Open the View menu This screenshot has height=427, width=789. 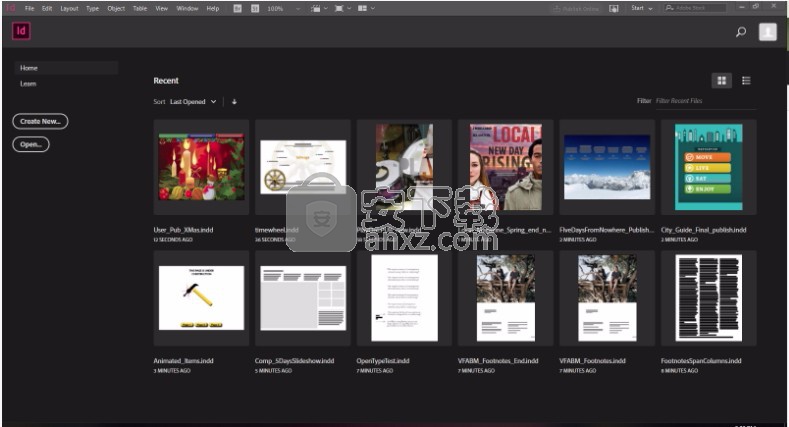click(x=161, y=9)
